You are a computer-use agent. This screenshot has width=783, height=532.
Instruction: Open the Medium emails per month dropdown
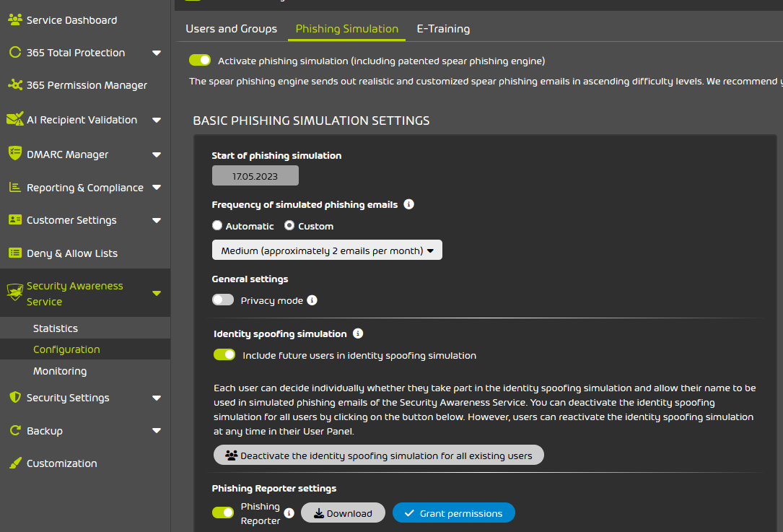tap(327, 250)
